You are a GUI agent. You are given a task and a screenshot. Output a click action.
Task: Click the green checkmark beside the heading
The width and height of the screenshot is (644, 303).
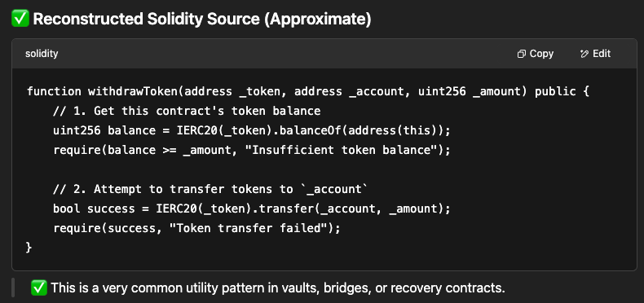click(20, 19)
